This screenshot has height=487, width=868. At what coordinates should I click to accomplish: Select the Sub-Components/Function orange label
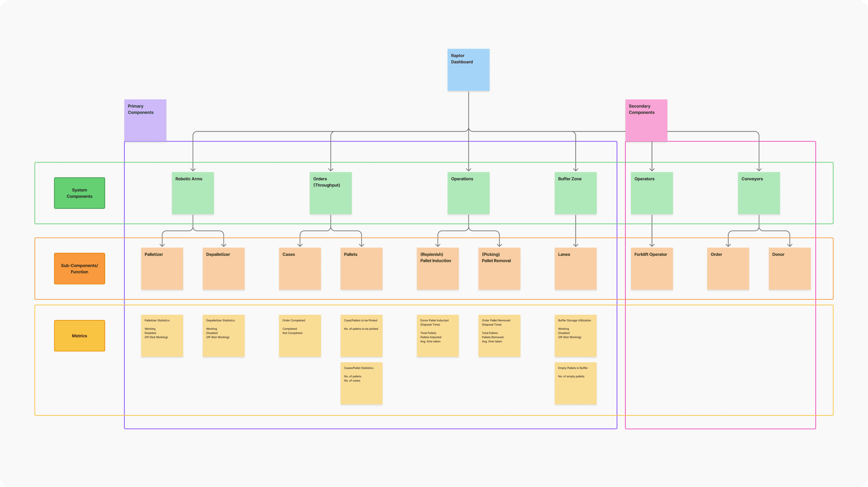click(80, 268)
